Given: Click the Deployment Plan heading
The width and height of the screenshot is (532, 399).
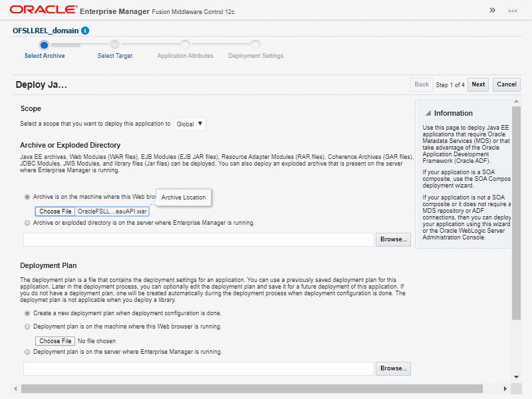Looking at the screenshot, I should (x=48, y=265).
